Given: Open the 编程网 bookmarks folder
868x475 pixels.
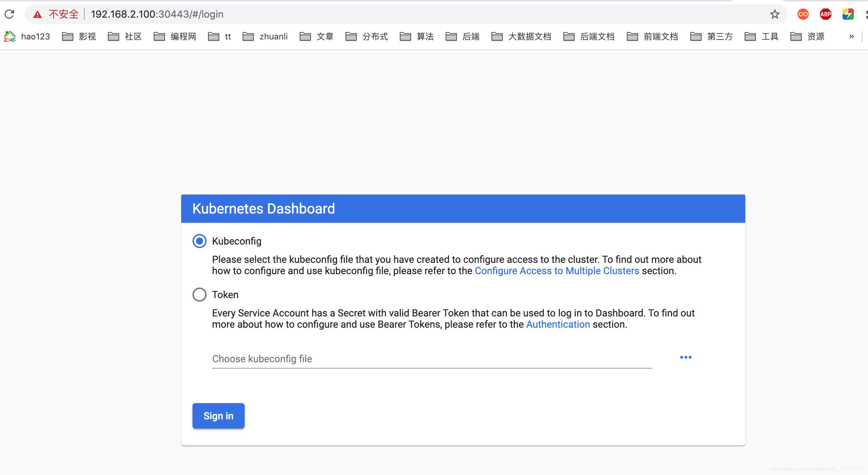Looking at the screenshot, I should point(175,36).
